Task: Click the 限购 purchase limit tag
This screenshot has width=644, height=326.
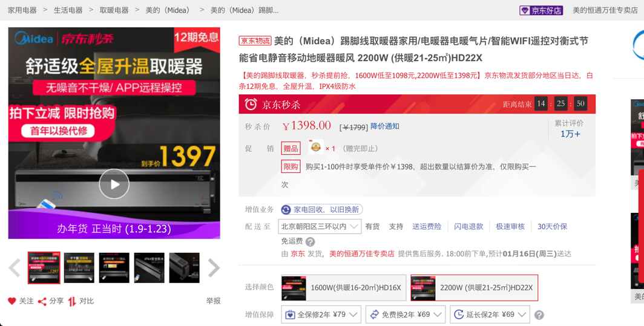Action: tap(291, 167)
